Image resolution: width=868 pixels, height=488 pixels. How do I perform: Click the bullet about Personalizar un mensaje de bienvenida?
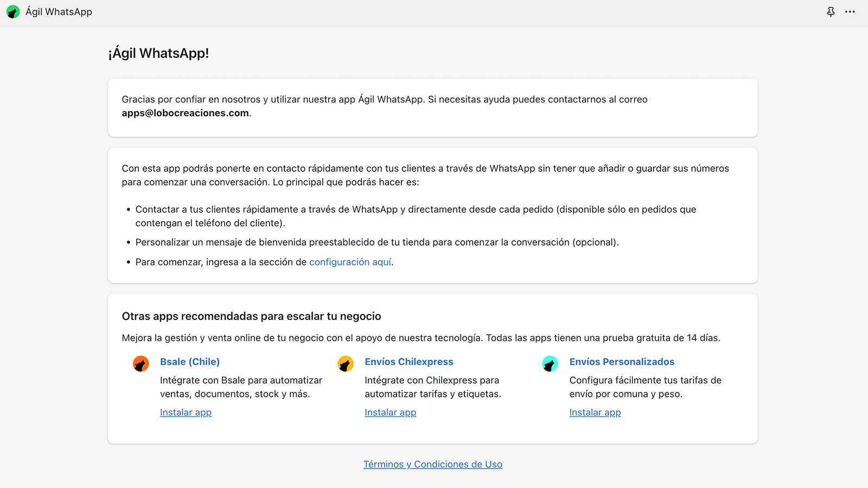(x=377, y=242)
